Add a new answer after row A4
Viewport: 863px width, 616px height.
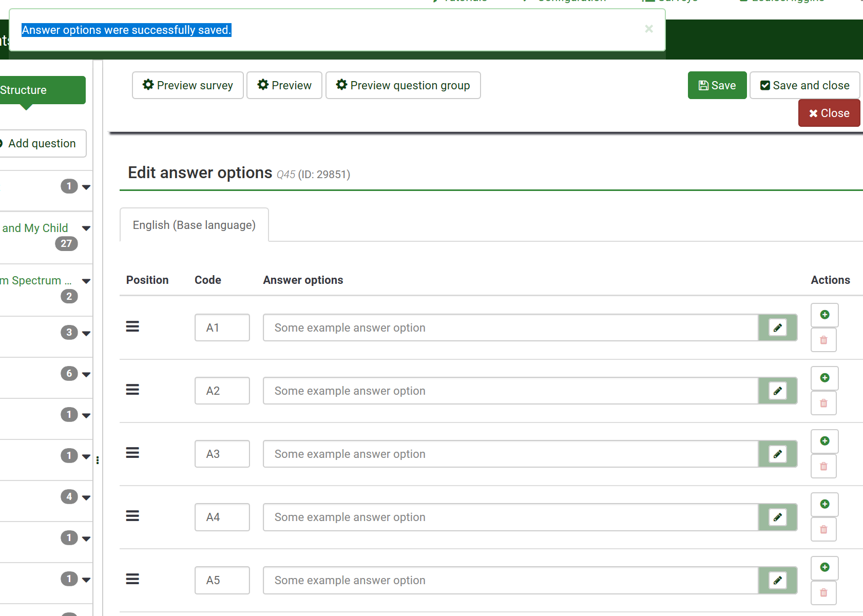point(824,504)
